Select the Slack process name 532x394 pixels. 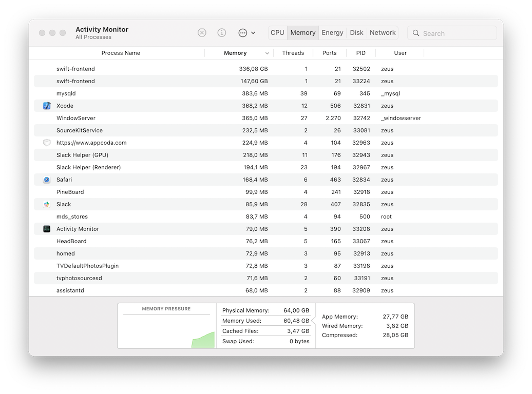64,204
